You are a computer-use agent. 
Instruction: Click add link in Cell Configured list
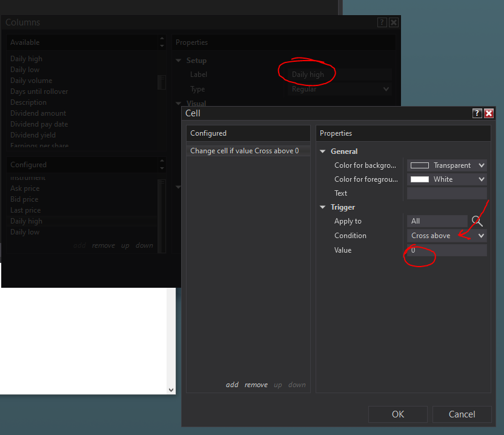tap(232, 385)
